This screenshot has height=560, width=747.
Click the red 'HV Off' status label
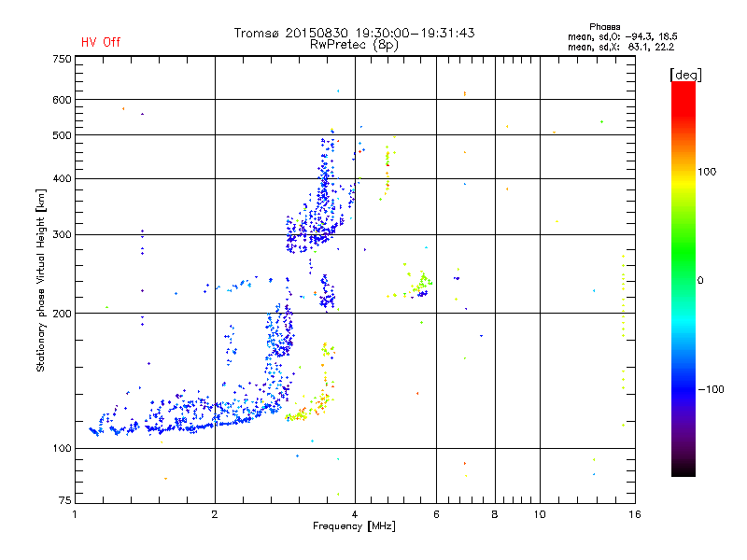(101, 42)
